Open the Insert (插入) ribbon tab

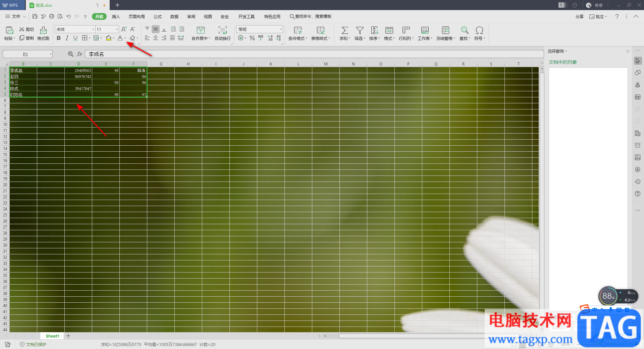[x=116, y=16]
